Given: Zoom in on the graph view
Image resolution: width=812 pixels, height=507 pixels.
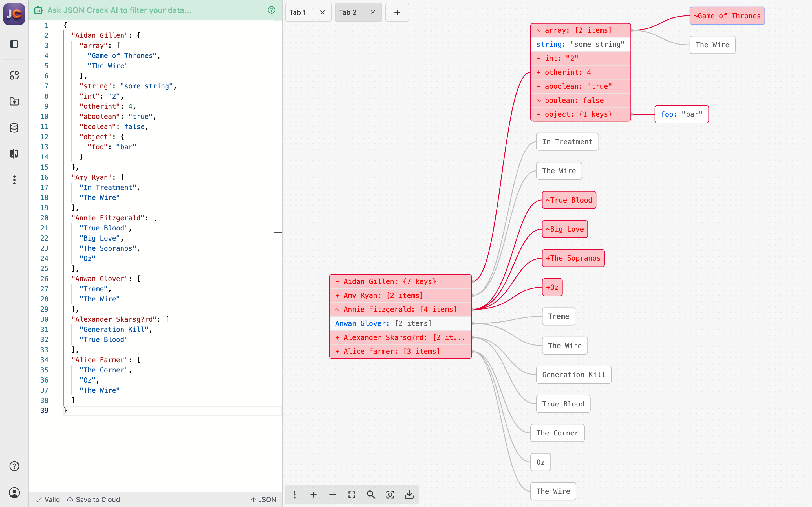Looking at the screenshot, I should pos(314,494).
